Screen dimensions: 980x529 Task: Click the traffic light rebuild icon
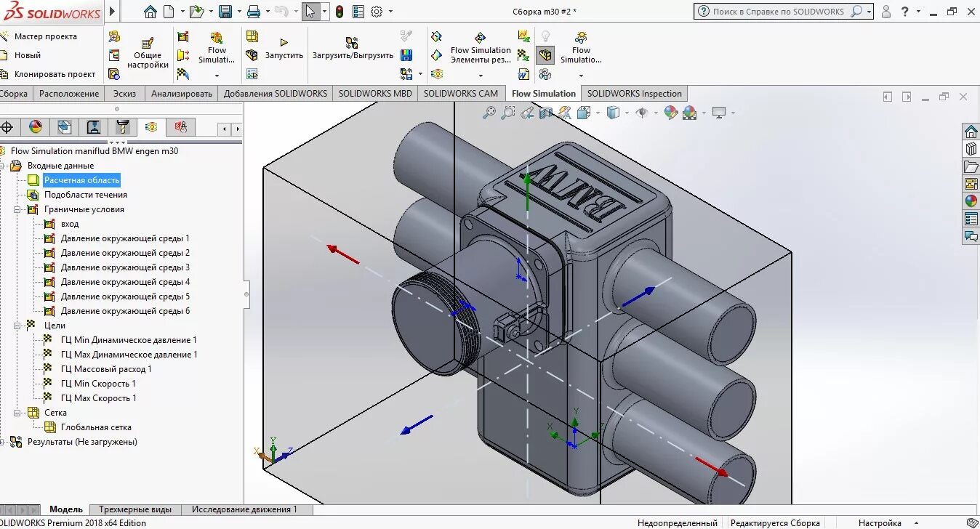tap(340, 12)
